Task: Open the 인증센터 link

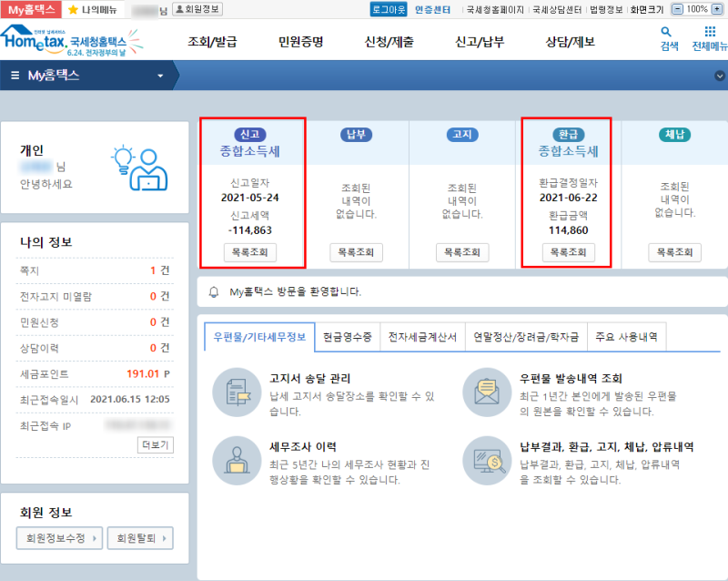Action: (432, 10)
